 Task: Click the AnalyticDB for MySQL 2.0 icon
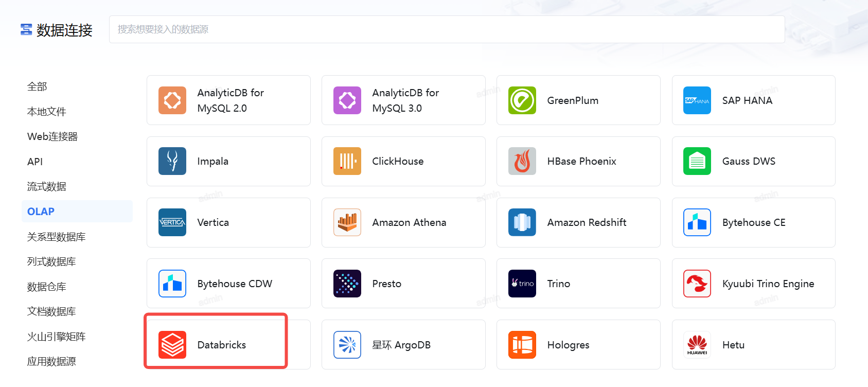[172, 100]
